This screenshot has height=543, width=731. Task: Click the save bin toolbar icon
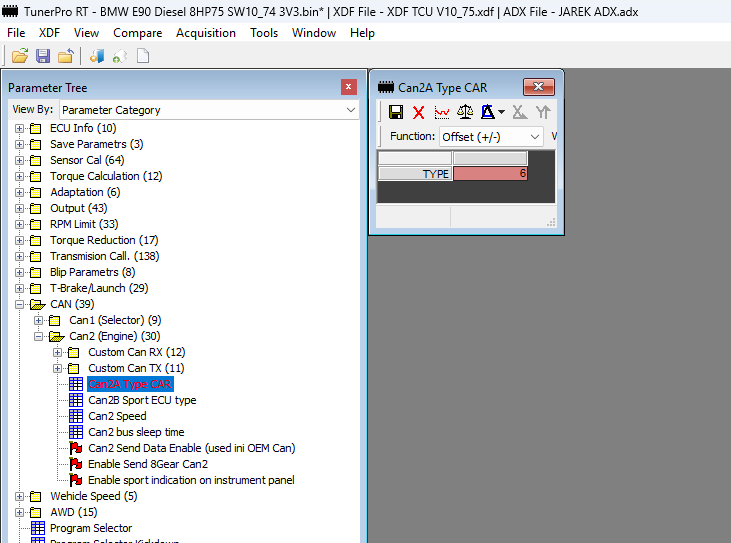pyautogui.click(x=43, y=56)
